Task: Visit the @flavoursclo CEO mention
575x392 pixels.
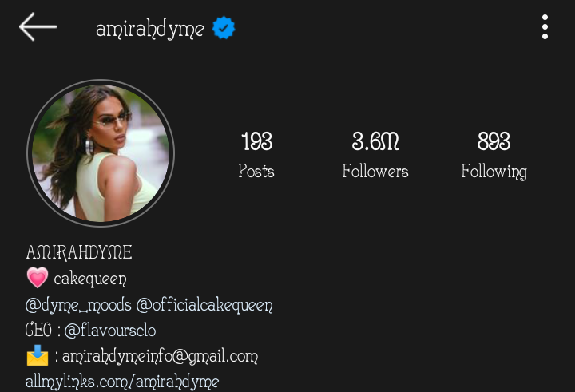Action: (110, 330)
